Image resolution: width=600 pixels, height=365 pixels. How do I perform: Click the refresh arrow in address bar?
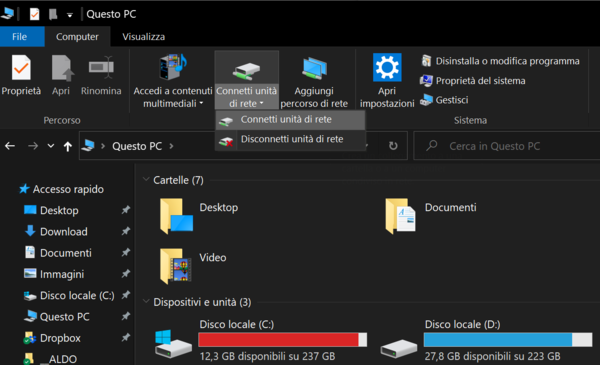click(393, 146)
